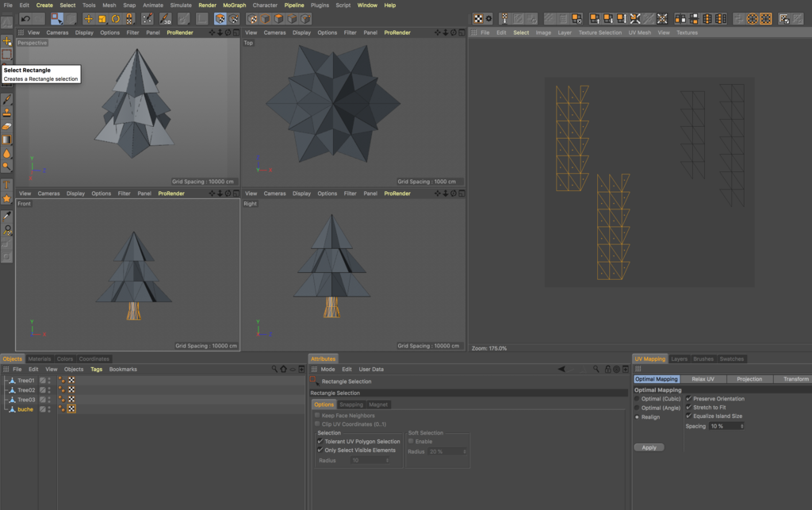The image size is (812, 510).
Task: Open the MoGraph menu in menu bar
Action: pos(234,6)
